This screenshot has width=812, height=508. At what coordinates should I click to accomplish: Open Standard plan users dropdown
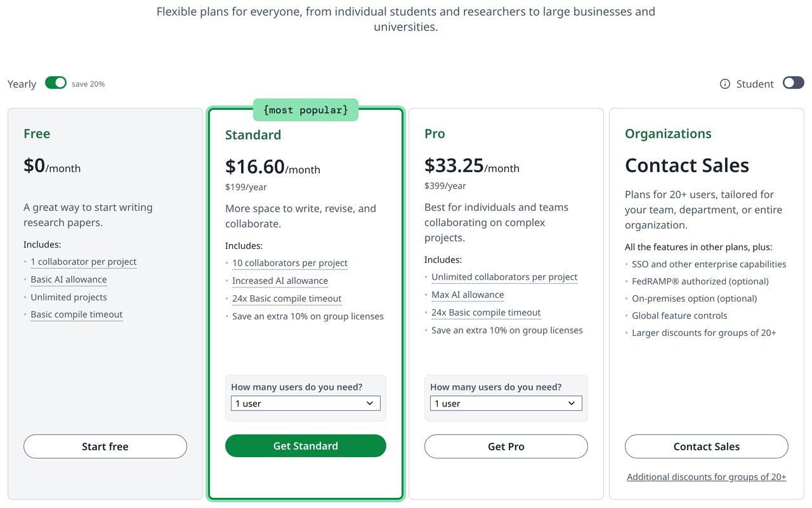pos(306,403)
